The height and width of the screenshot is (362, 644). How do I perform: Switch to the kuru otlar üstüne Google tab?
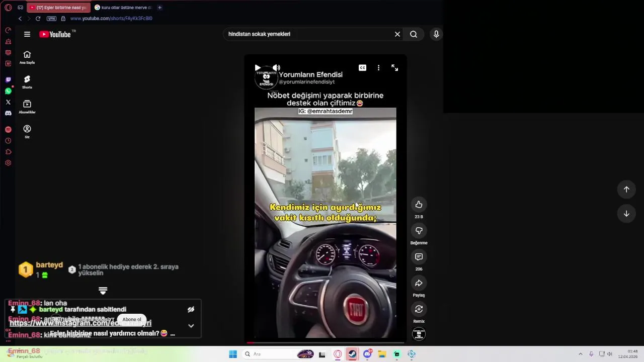(x=123, y=8)
